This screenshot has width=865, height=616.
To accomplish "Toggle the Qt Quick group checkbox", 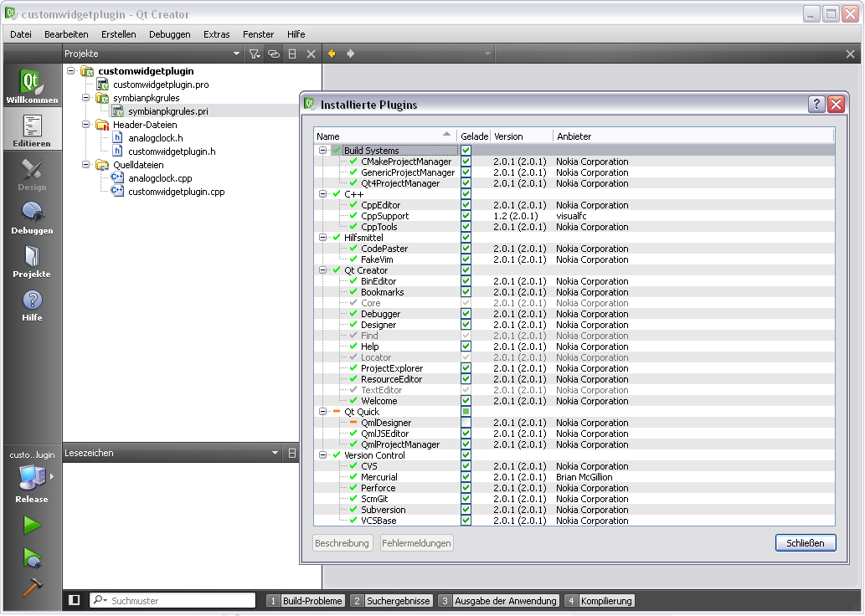I will (x=466, y=412).
